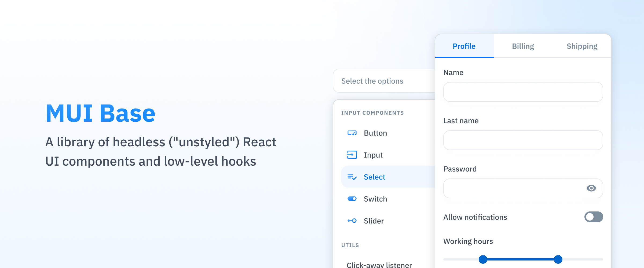Open the Shipping tab
This screenshot has height=268, width=644.
point(582,46)
